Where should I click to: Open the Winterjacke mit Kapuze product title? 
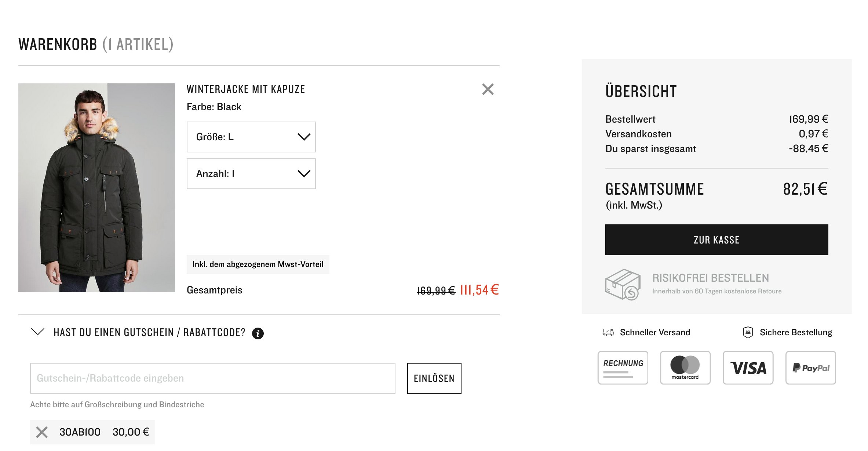[x=246, y=89]
